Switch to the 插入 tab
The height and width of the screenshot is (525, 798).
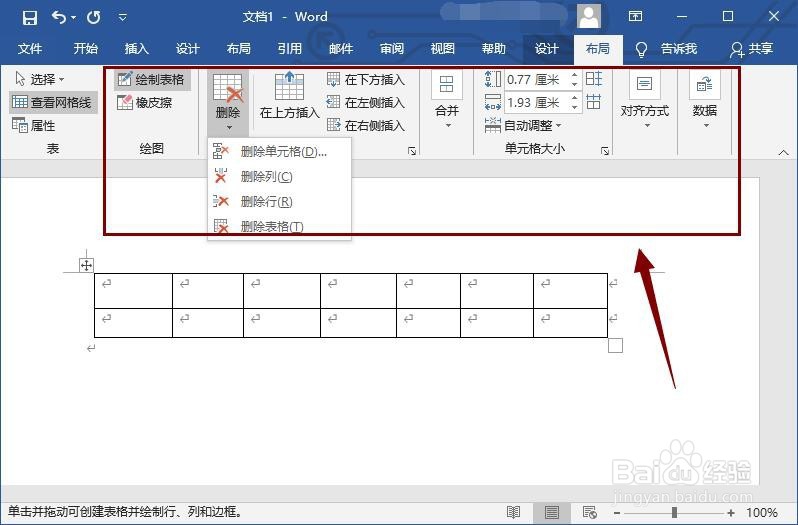point(137,49)
